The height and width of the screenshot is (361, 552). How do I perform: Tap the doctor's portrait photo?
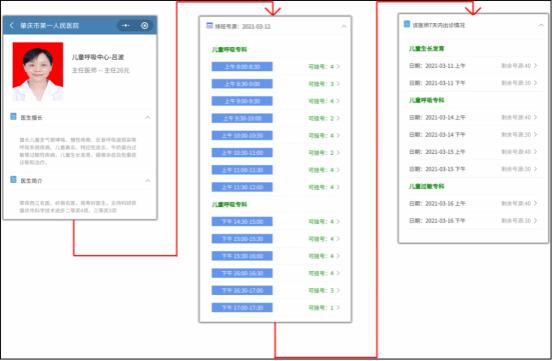coord(38,71)
